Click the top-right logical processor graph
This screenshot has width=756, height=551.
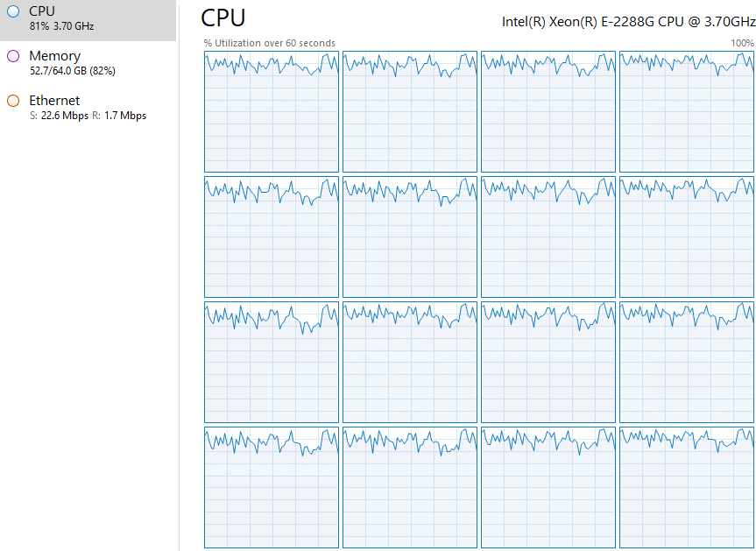click(x=687, y=111)
